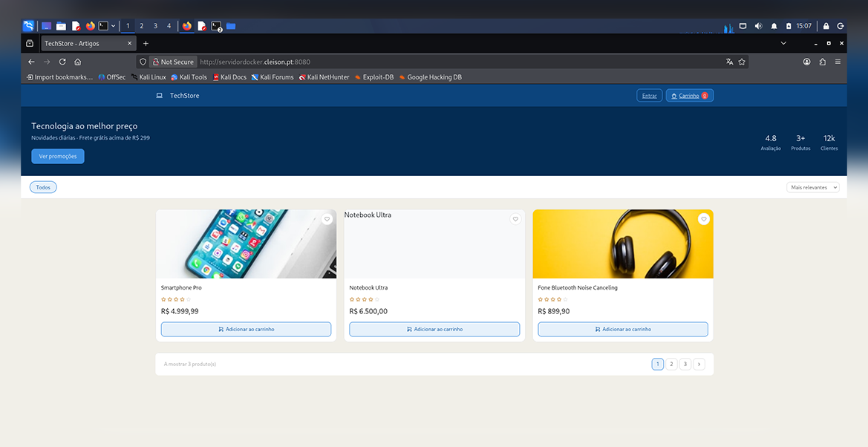Image resolution: width=868 pixels, height=447 pixels.
Task: Click the Smartphone Pro product image
Action: (246, 244)
